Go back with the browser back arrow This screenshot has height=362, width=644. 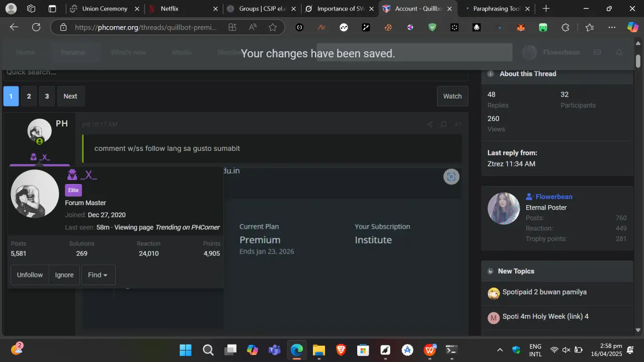coord(14,28)
